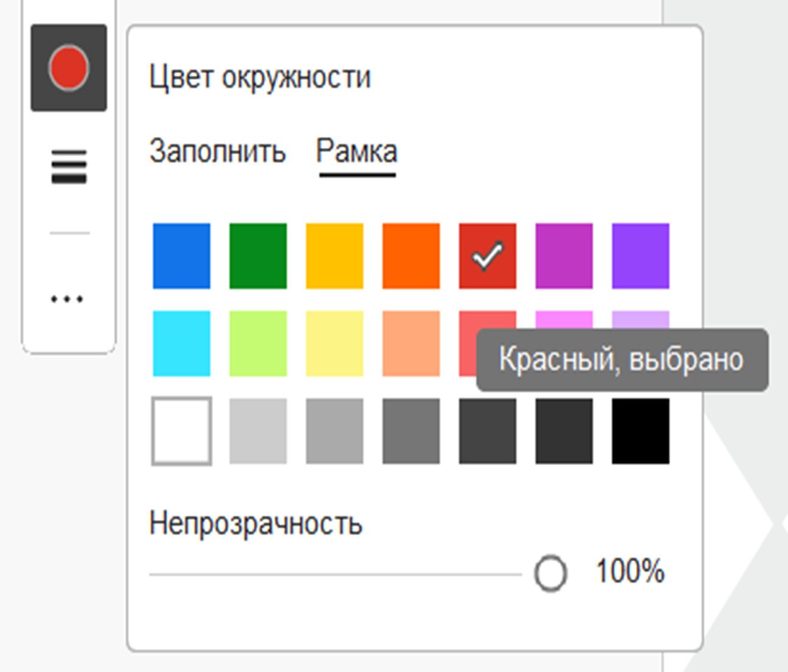Select the white color swatch
The image size is (788, 672).
tap(181, 431)
